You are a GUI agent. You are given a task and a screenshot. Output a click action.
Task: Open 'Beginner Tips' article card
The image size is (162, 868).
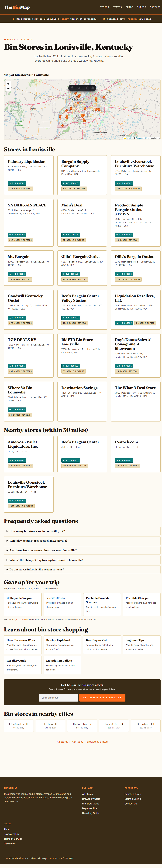tap(141, 645)
